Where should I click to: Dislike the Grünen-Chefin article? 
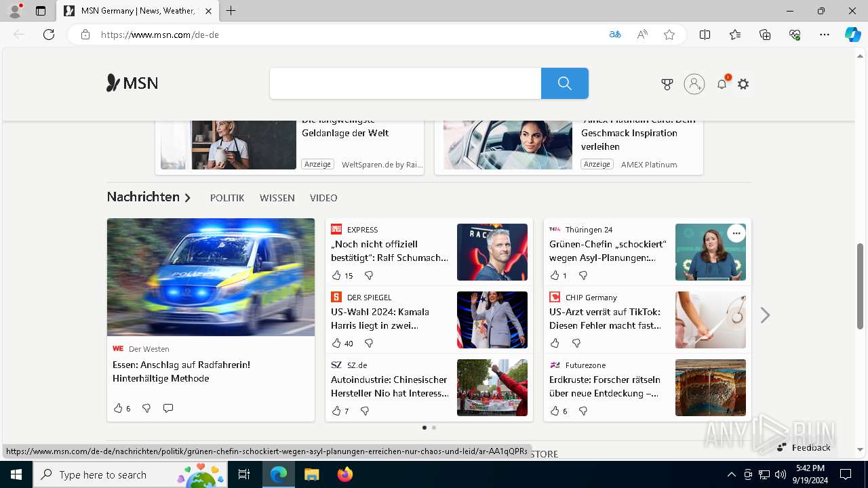[583, 275]
